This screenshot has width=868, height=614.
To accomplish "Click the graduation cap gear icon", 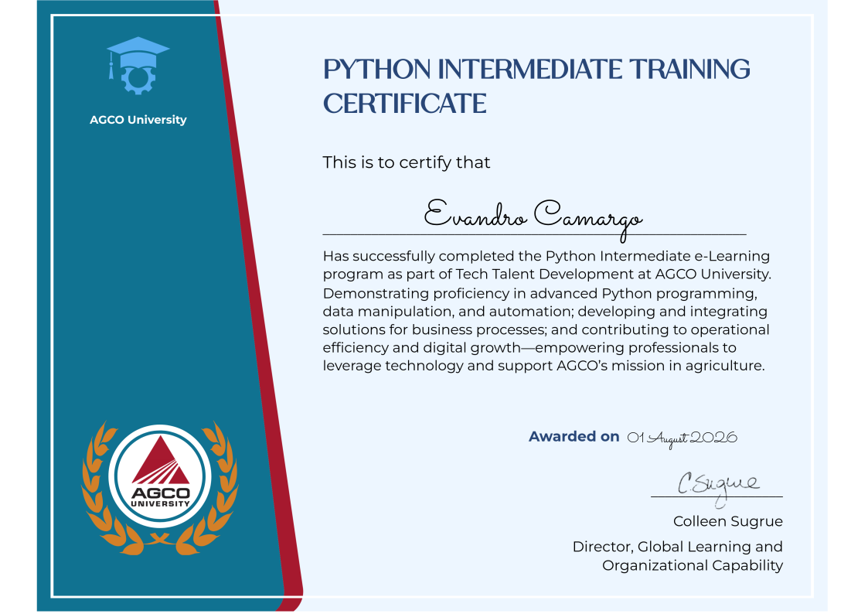I will click(138, 66).
